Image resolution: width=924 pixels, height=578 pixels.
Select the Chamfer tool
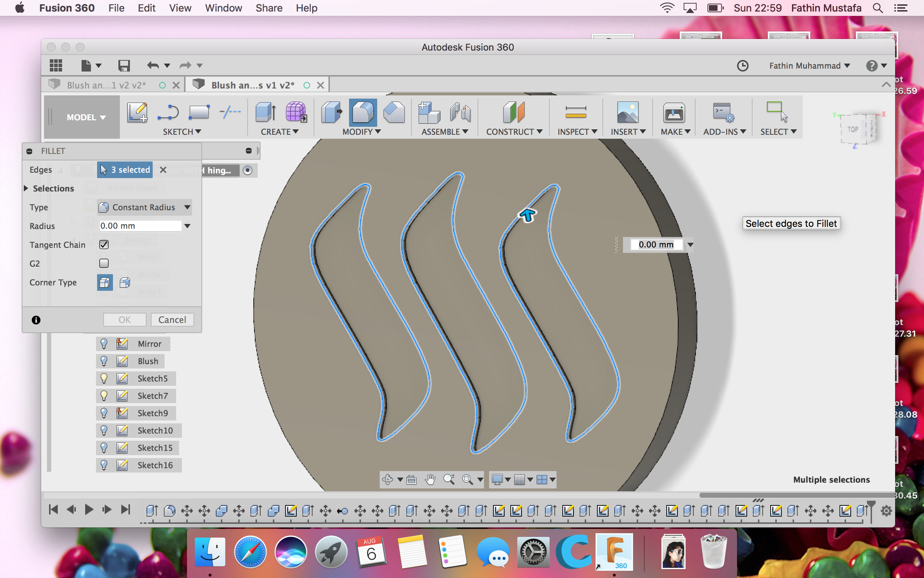click(394, 112)
